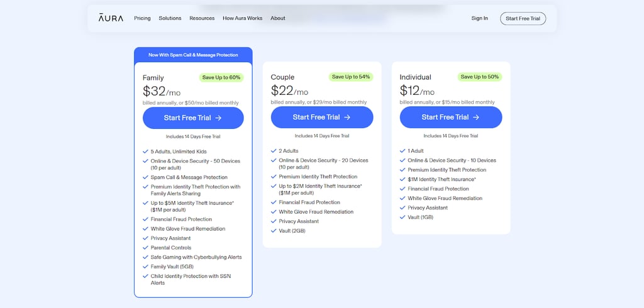Click checkmark beside 'Vault (1GB)'
Image resolution: width=644 pixels, height=308 pixels.
(402, 217)
